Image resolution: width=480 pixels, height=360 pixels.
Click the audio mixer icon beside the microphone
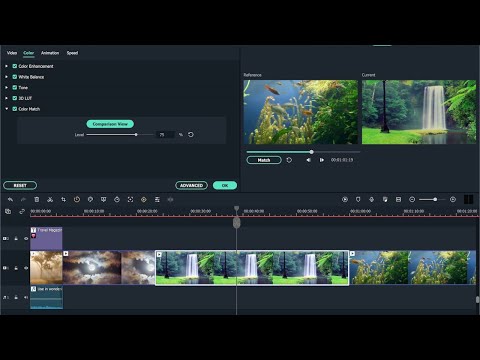click(385, 199)
